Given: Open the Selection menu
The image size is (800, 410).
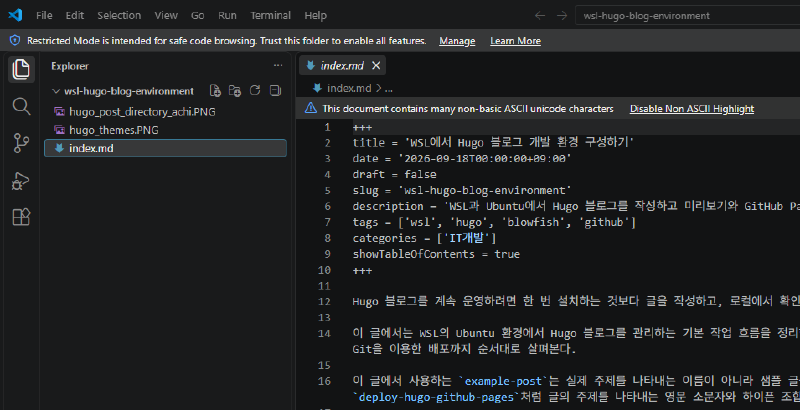Looking at the screenshot, I should pyautogui.click(x=119, y=15).
